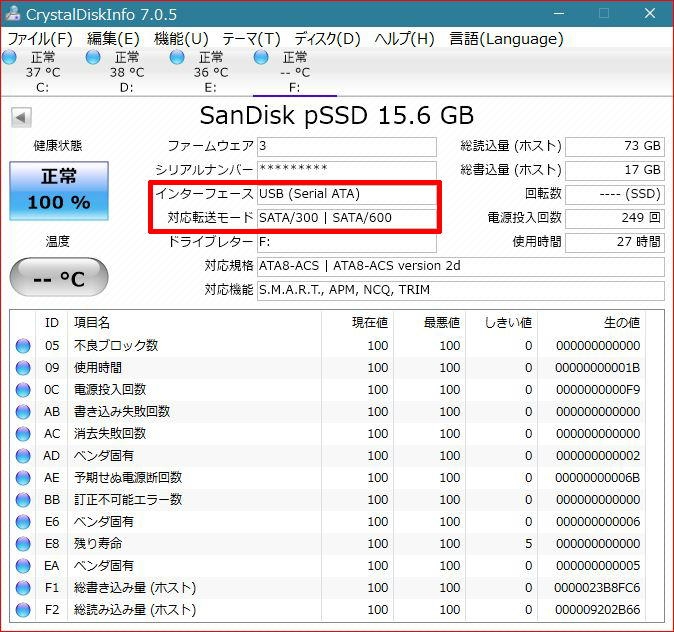Viewport: 674px width, 632px height.
Task: Click the previous disk arrow button
Action: tap(21, 117)
